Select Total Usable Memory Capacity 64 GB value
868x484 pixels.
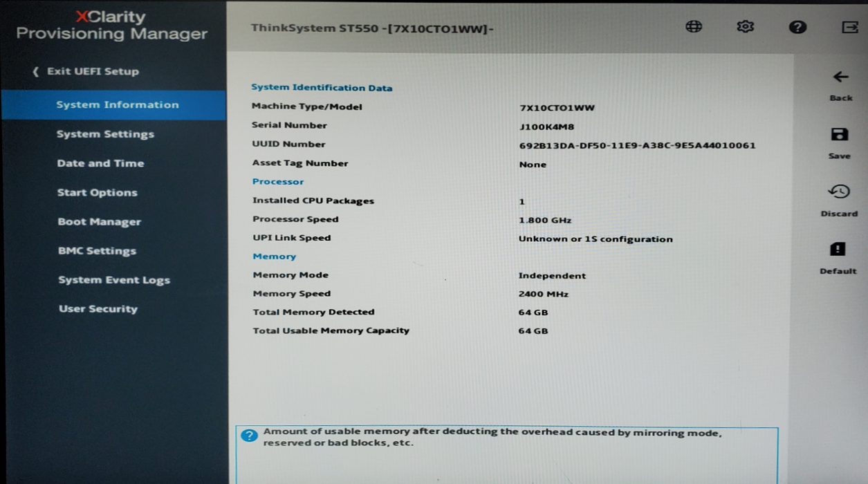(x=533, y=331)
